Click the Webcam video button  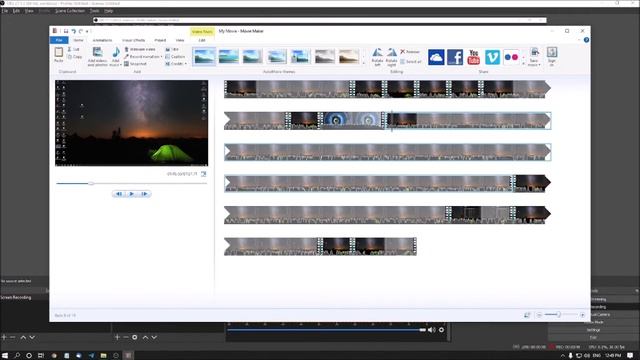pyautogui.click(x=140, y=49)
